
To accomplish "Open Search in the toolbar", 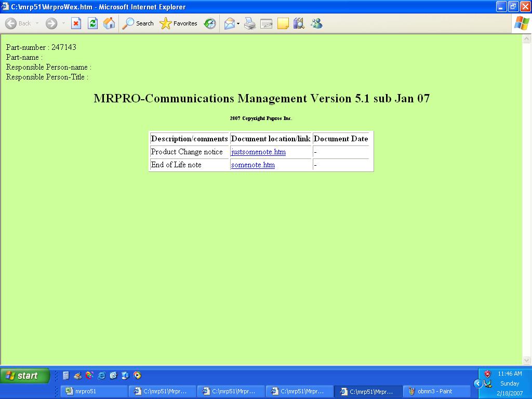I will [138, 23].
